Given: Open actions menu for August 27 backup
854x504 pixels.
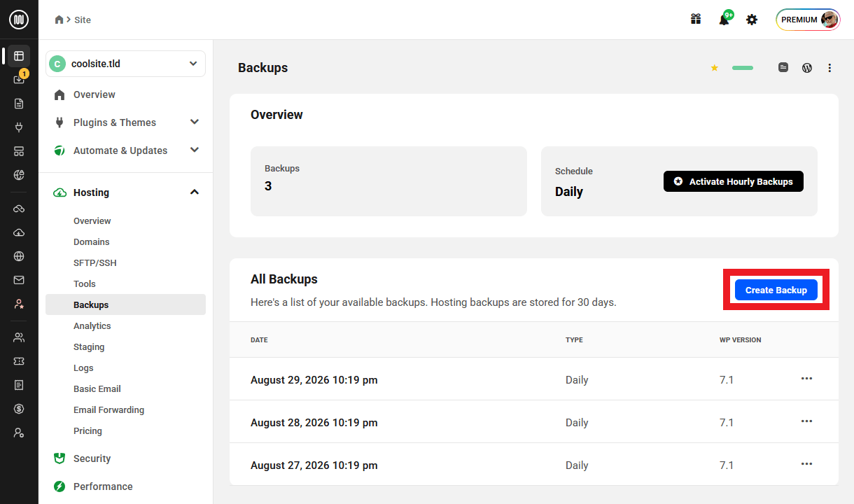Looking at the screenshot, I should click(806, 464).
